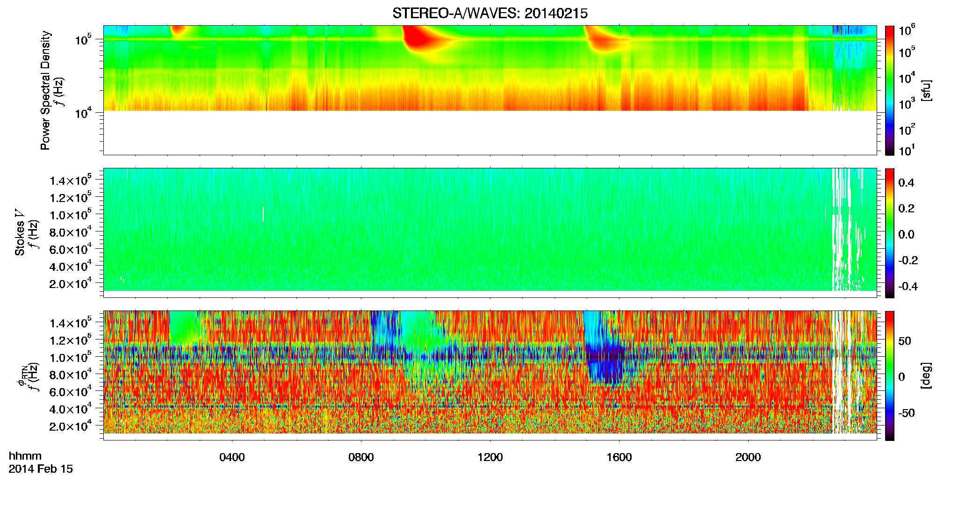Click the 1.4×10^5 tick in Stokes panel
Viewport: 980px width, 505px height.
tap(70, 180)
